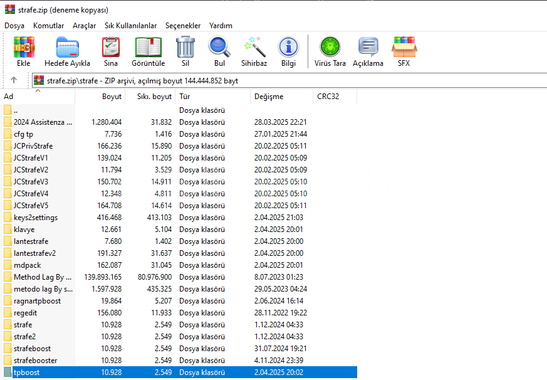Select the strafe2 folder name
This screenshot has height=380, width=547.
coord(24,336)
